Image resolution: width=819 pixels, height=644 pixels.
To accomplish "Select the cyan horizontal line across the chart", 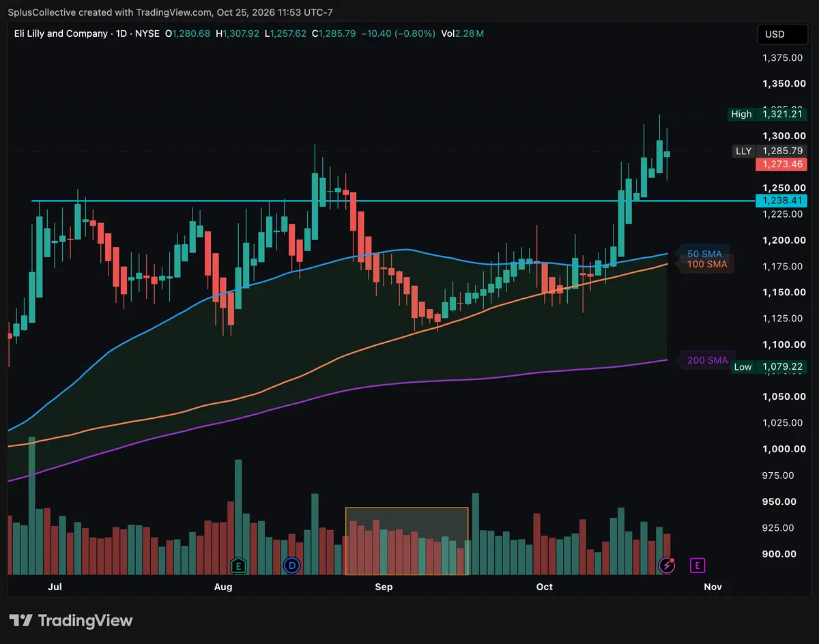I will point(393,201).
